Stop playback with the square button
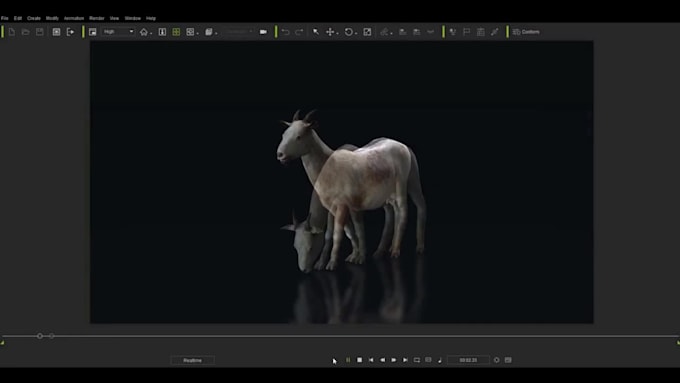 [x=360, y=360]
